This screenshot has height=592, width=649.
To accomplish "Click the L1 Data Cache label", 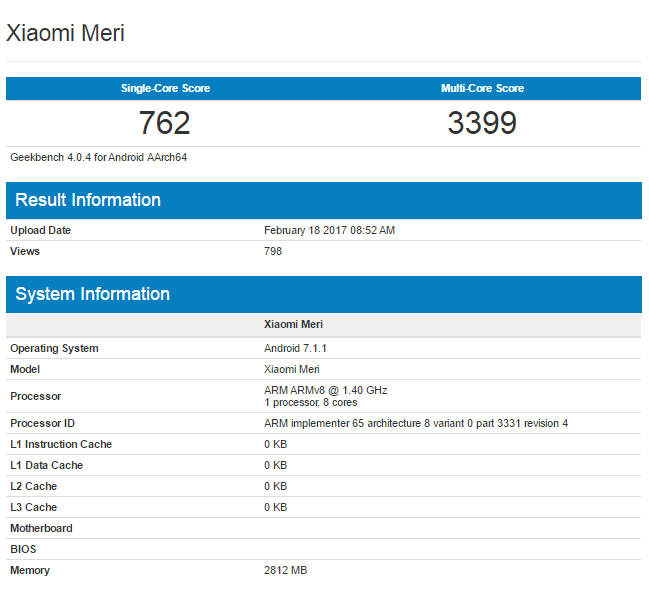I will click(x=46, y=465).
